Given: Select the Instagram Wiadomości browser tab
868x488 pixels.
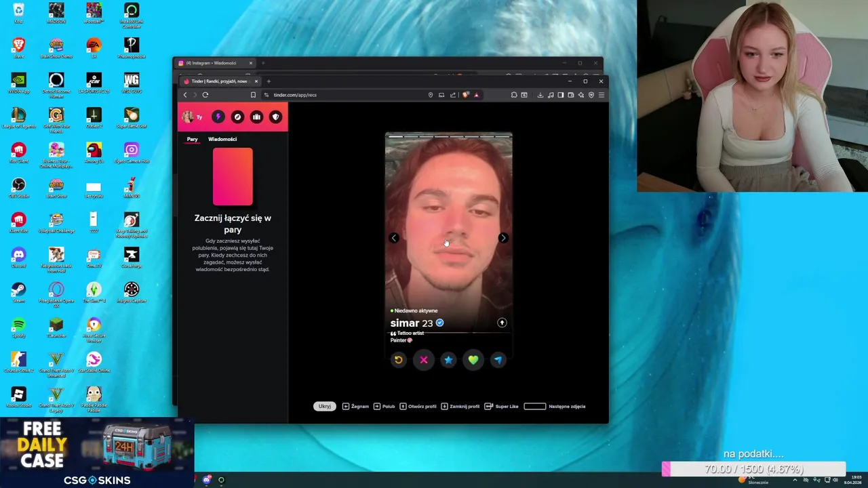Looking at the screenshot, I should pyautogui.click(x=215, y=63).
